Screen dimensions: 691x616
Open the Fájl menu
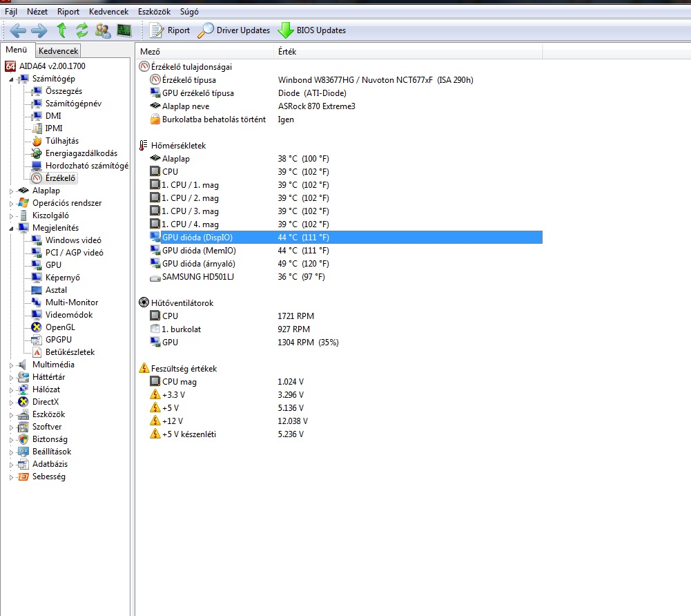pyautogui.click(x=11, y=12)
